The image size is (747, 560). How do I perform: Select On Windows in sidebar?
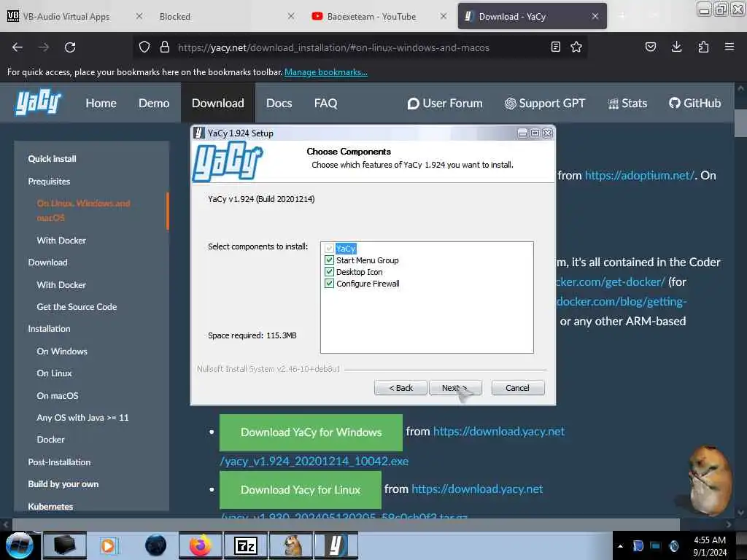click(x=62, y=351)
